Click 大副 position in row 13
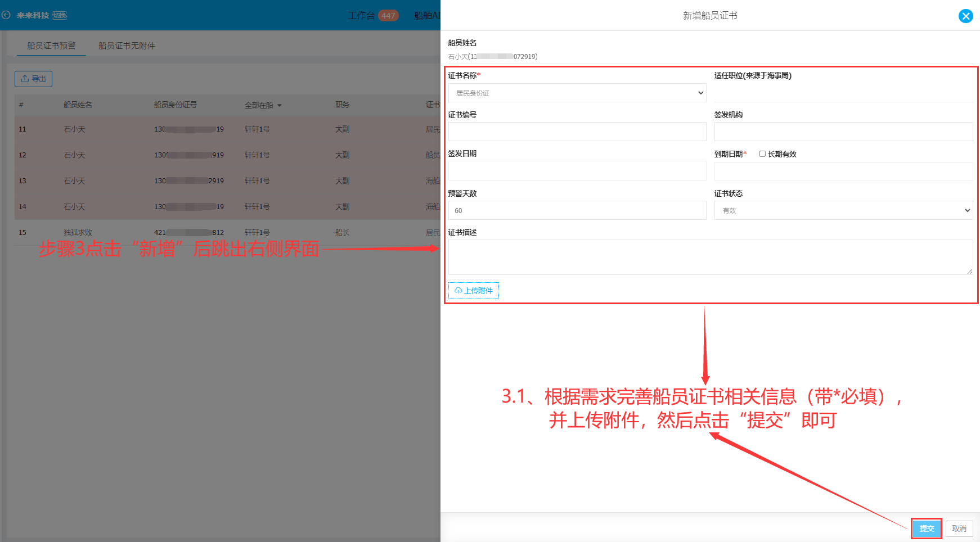Screen dimensions: 980x542 (342, 181)
